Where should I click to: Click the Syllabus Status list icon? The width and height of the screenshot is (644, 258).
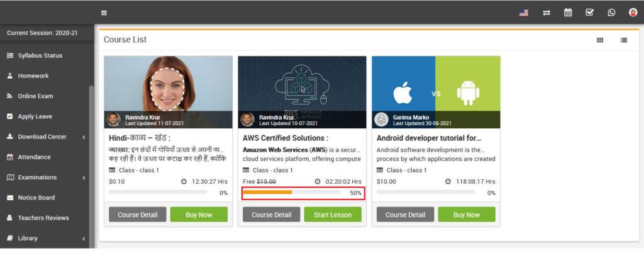10,55
